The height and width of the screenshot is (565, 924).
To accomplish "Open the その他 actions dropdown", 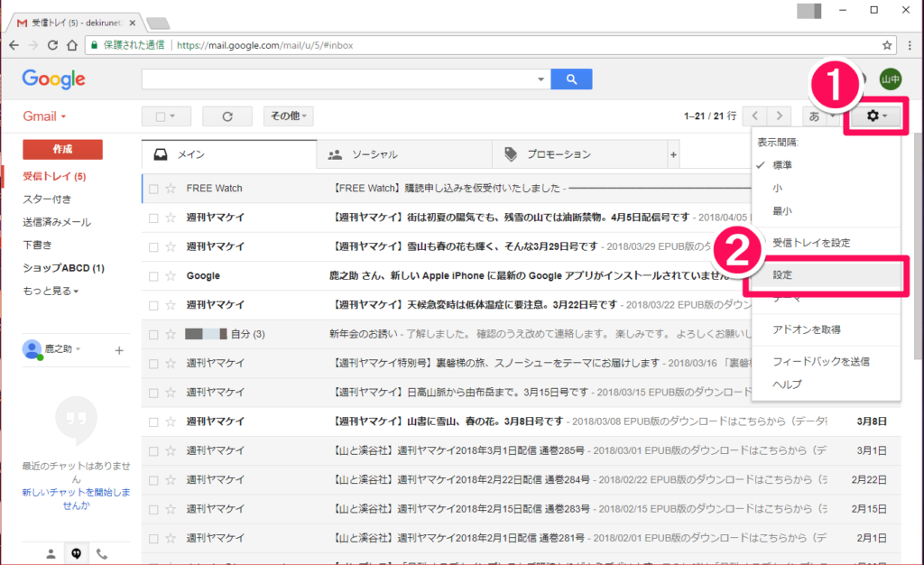I will point(288,116).
